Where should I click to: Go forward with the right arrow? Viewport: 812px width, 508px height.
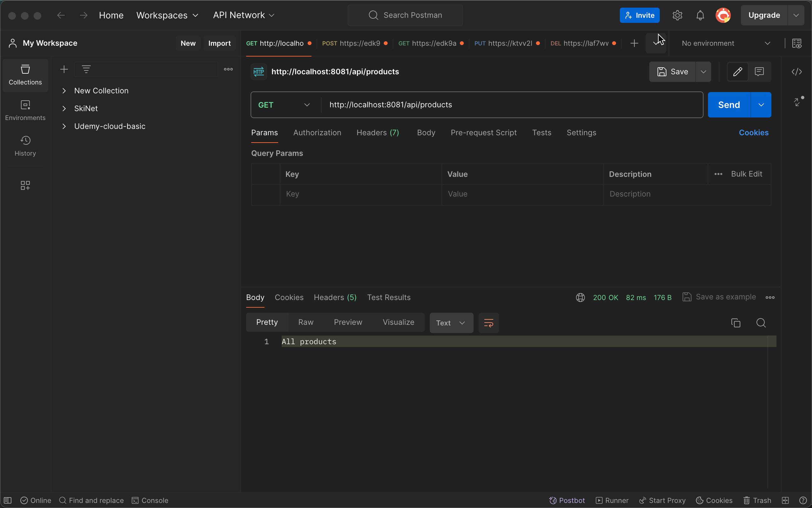pyautogui.click(x=83, y=15)
